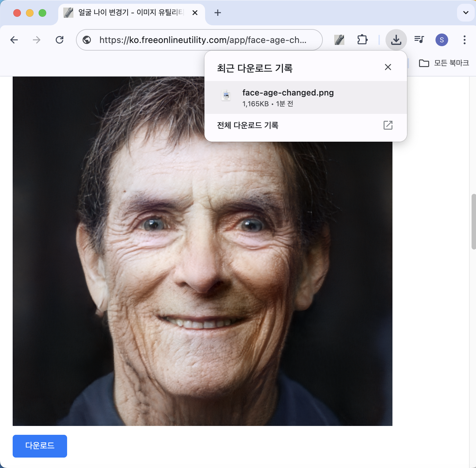The width and height of the screenshot is (476, 468).
Task: Close the 최근 다운로드 기록 popup
Action: click(388, 67)
